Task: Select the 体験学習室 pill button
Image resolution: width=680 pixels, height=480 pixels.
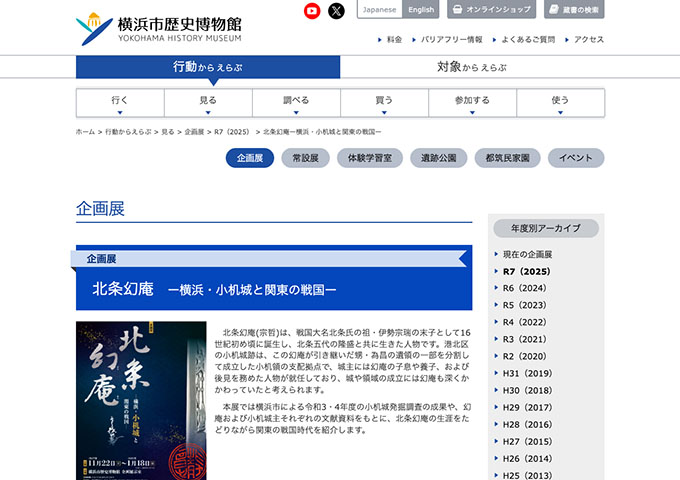Action: pyautogui.click(x=370, y=158)
